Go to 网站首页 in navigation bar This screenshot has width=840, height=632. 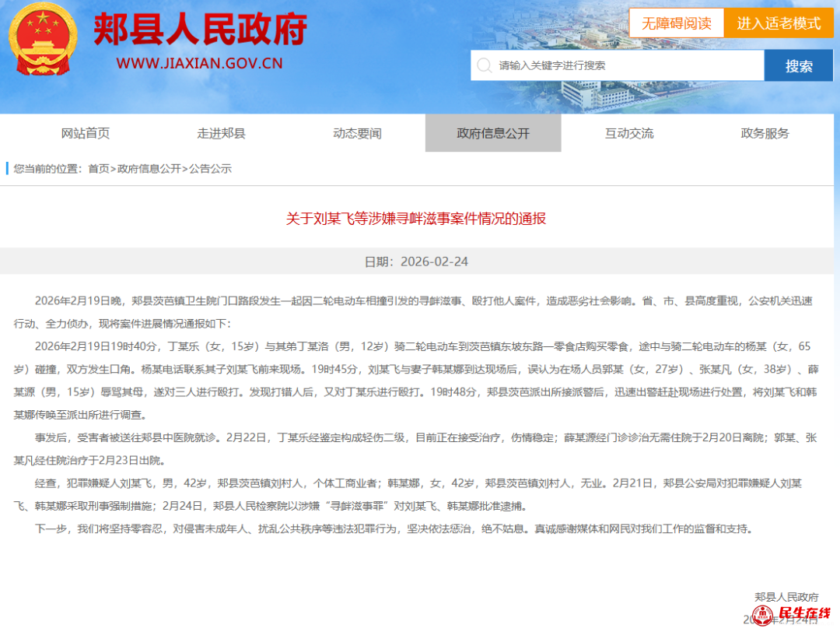pyautogui.click(x=86, y=133)
